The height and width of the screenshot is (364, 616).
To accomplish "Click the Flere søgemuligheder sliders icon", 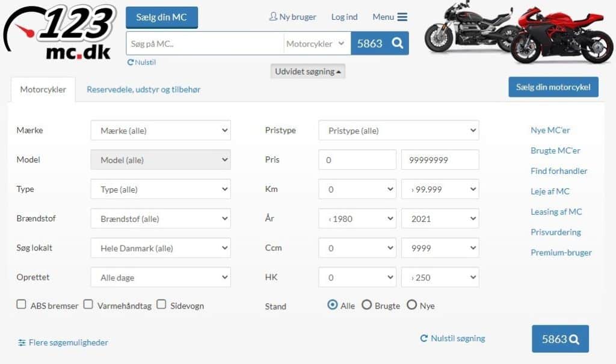I will coord(22,343).
